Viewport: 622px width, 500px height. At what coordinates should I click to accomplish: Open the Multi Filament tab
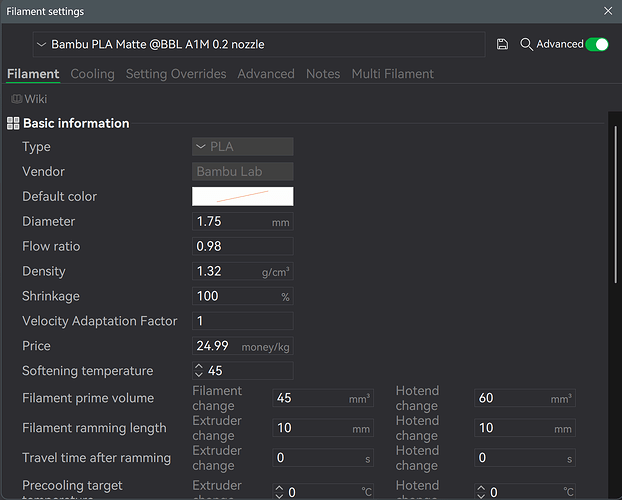(393, 74)
